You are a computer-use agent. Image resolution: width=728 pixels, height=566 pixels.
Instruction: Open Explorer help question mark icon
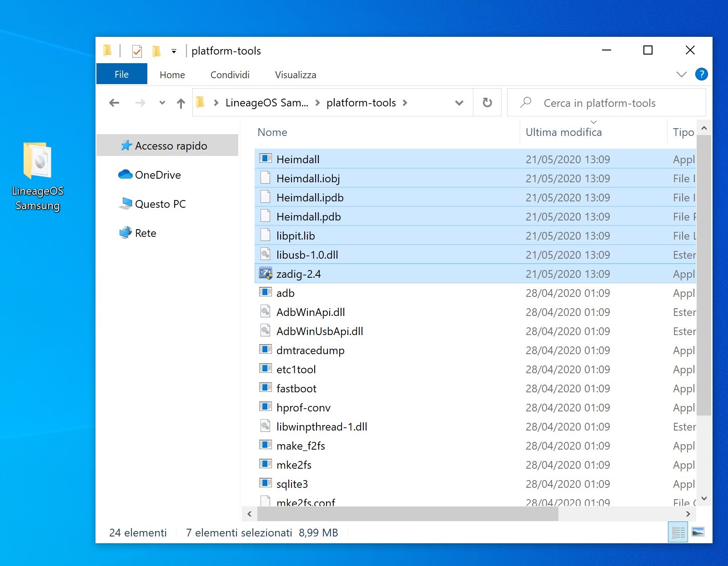[x=701, y=74]
